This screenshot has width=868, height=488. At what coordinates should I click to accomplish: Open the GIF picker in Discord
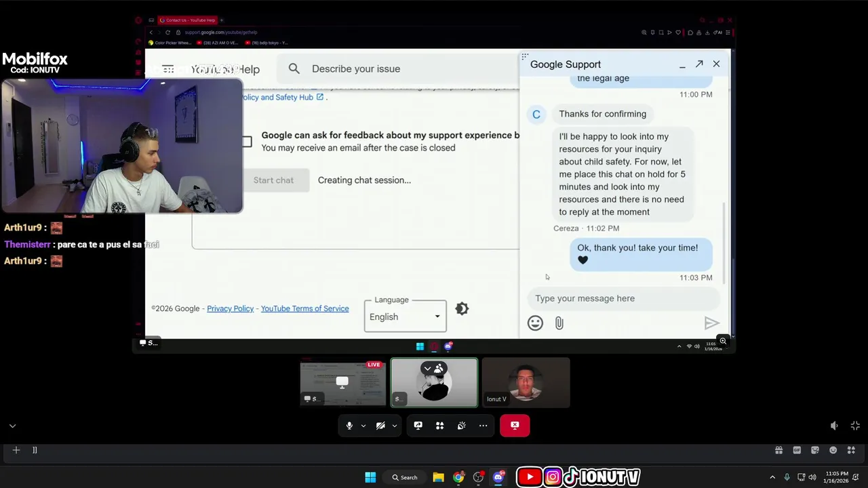(x=797, y=450)
